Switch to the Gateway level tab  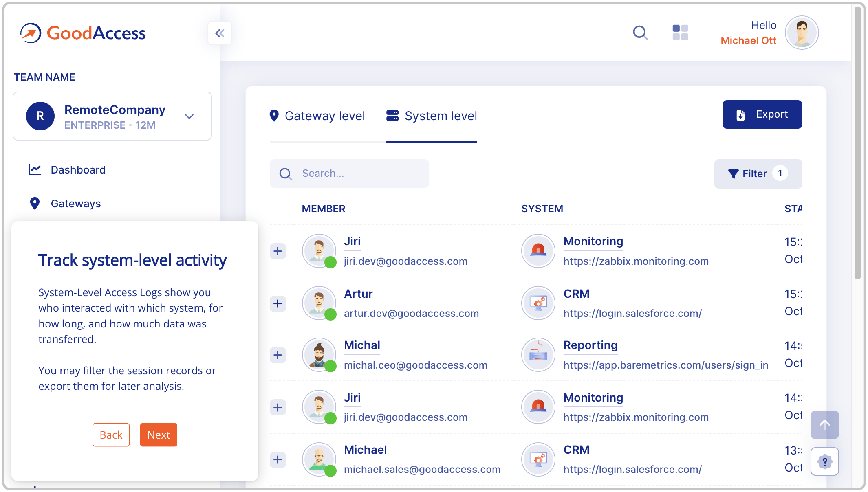(x=317, y=116)
